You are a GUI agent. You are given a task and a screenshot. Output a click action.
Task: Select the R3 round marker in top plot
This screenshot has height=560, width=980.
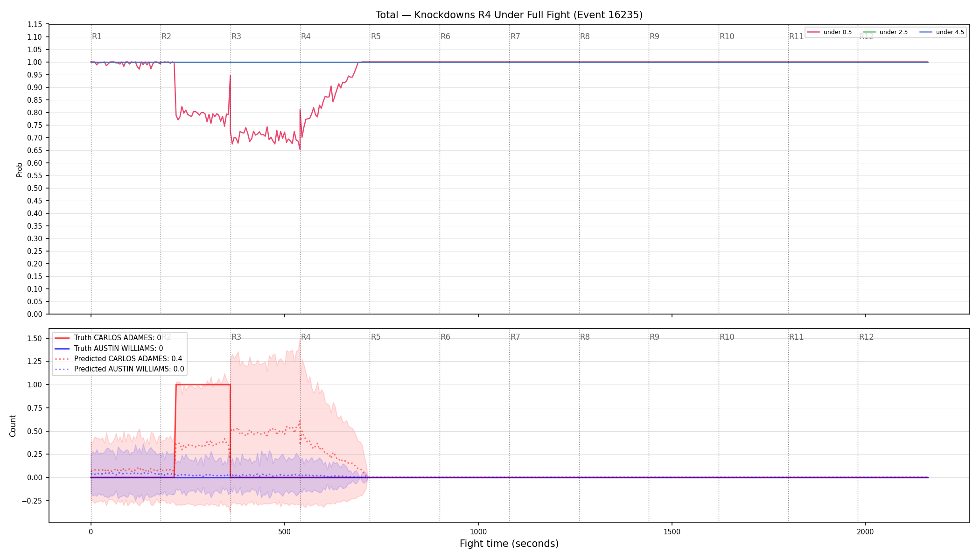point(236,36)
